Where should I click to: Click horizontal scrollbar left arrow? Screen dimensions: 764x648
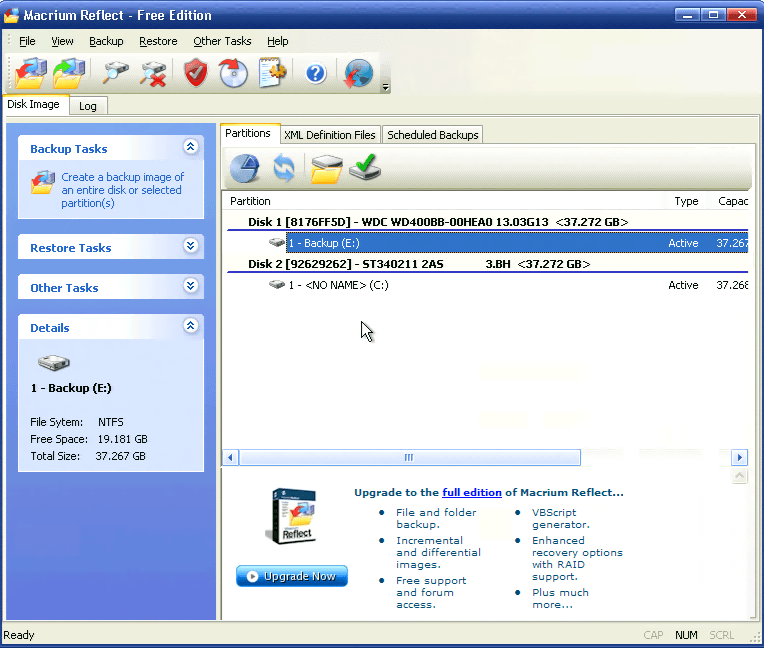point(230,457)
